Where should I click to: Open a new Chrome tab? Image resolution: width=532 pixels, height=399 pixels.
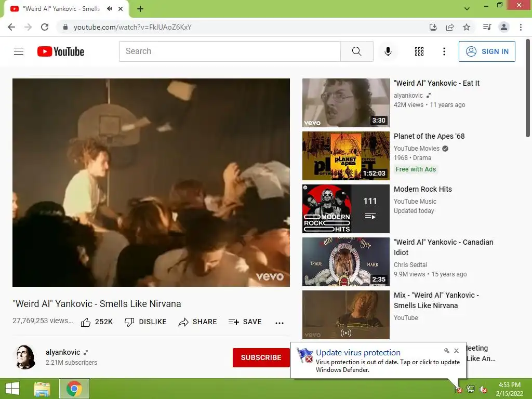pyautogui.click(x=140, y=9)
